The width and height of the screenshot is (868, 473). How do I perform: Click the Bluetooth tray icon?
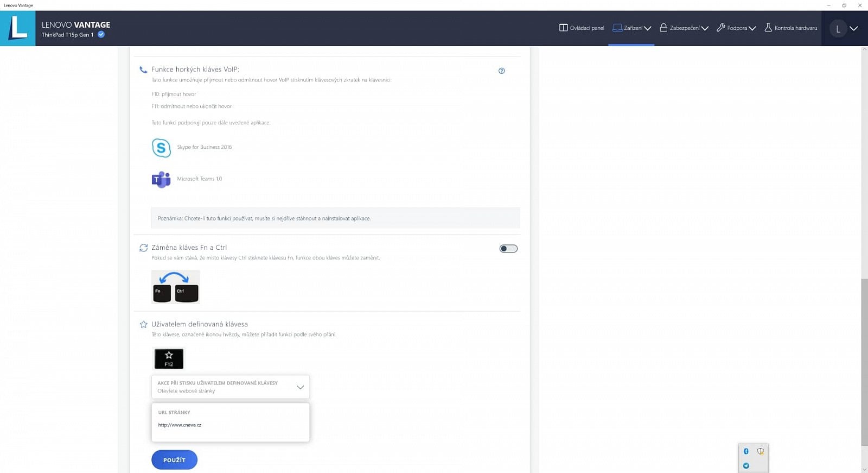pyautogui.click(x=746, y=451)
